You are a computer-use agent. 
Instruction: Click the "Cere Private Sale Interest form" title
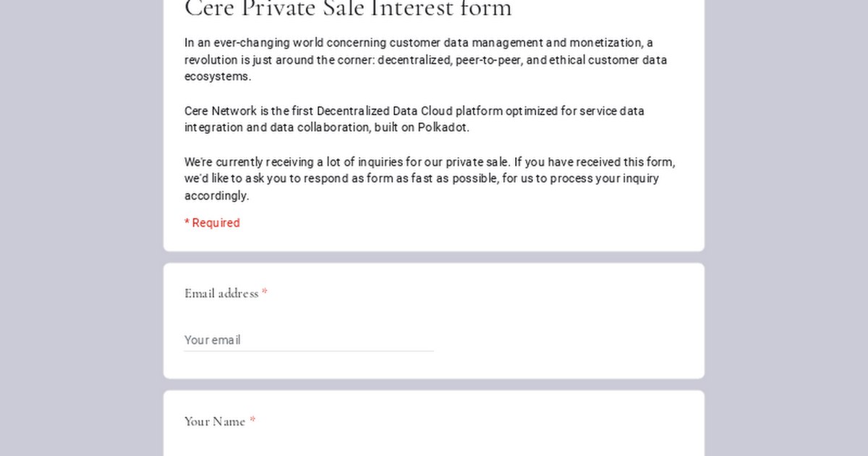tap(348, 9)
